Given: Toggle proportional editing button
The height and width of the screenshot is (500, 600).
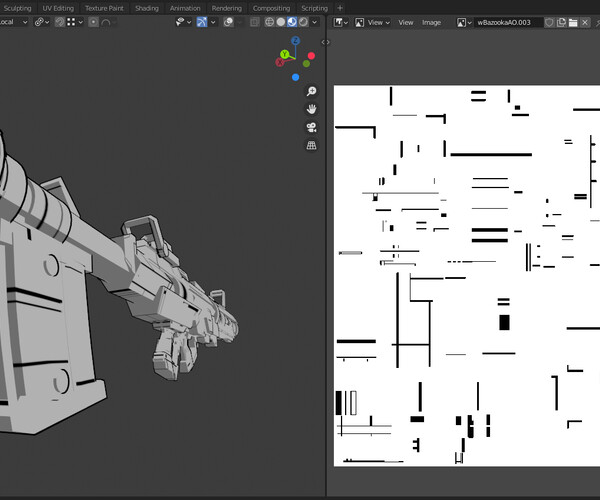Looking at the screenshot, I should 93,22.
